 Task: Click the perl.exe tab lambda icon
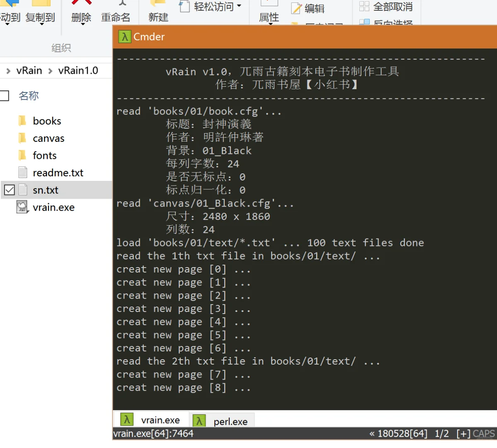[199, 421]
